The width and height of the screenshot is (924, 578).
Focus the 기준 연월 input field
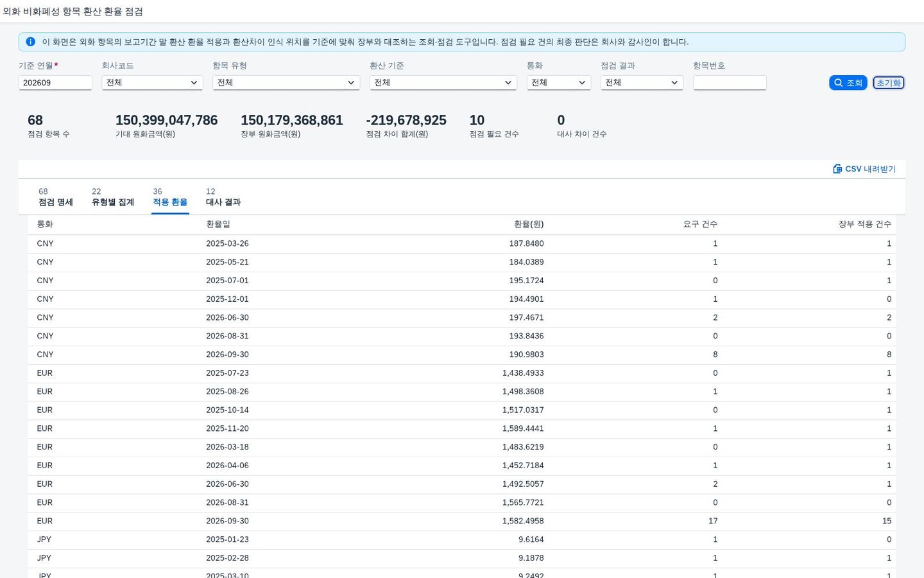(55, 83)
